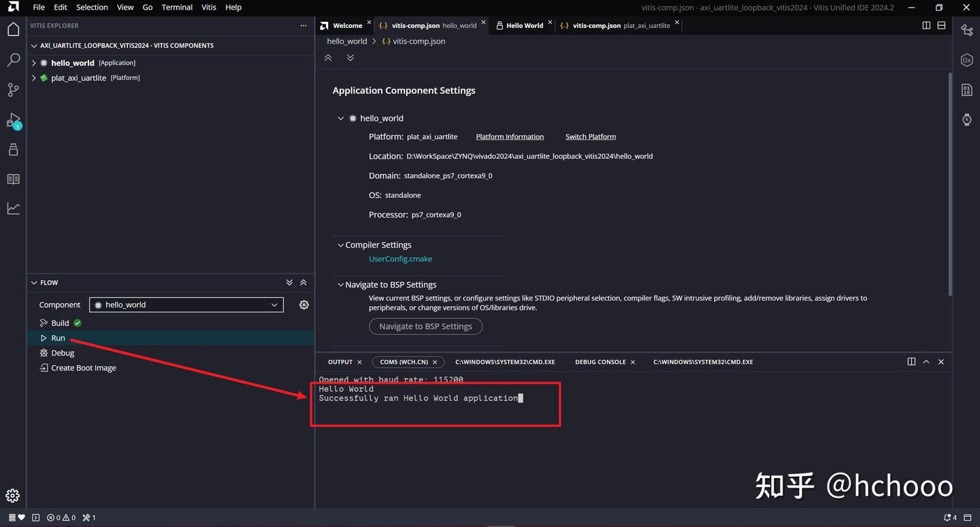Collapse all flow items double-chevron down icon
Screen dimensions: 980x527
(289, 282)
